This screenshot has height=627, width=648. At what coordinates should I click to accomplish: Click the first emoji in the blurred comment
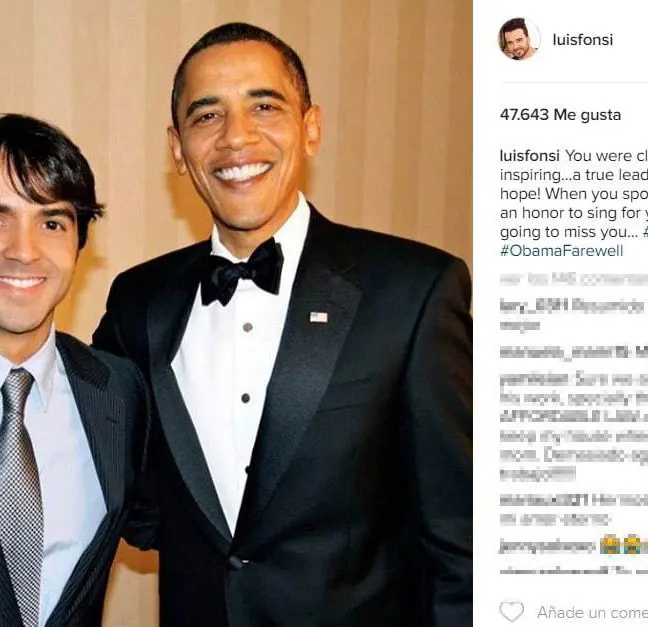(610, 546)
